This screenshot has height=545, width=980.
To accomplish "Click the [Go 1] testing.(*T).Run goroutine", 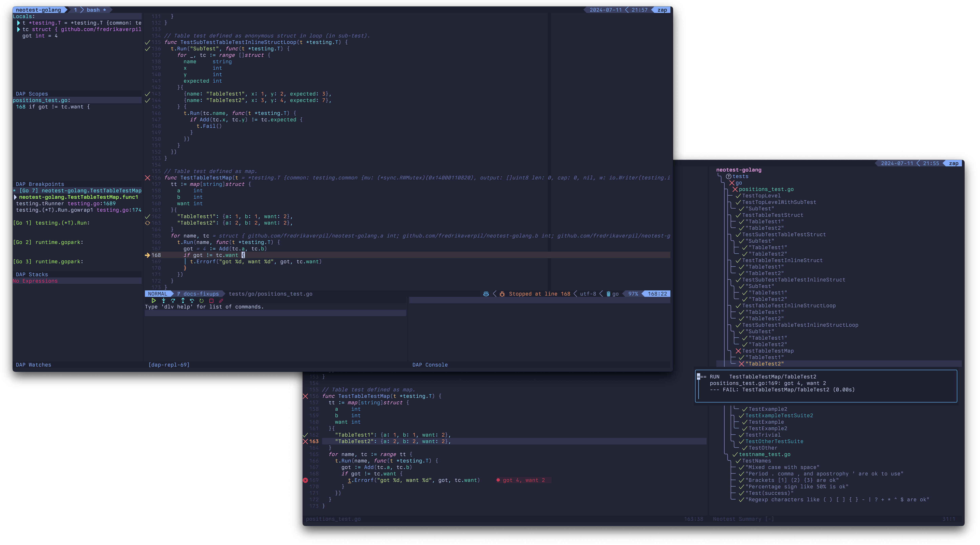I will point(51,223).
